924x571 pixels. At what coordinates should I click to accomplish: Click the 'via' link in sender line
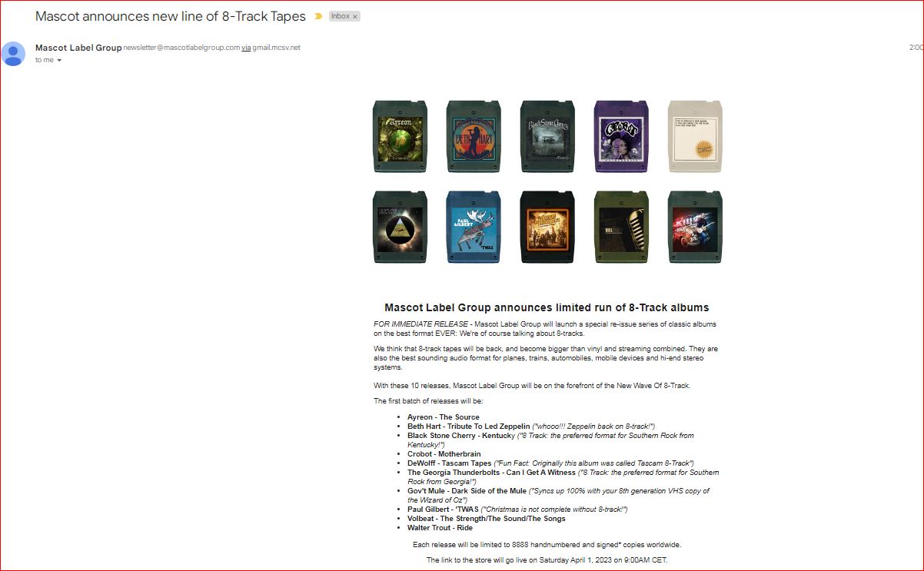click(246, 48)
